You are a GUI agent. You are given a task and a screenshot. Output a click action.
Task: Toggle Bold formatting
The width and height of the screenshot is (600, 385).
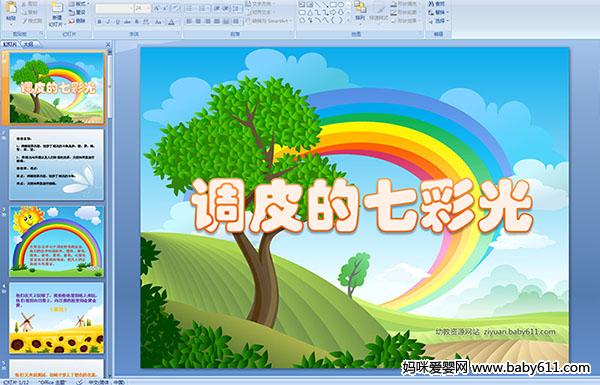coord(99,22)
